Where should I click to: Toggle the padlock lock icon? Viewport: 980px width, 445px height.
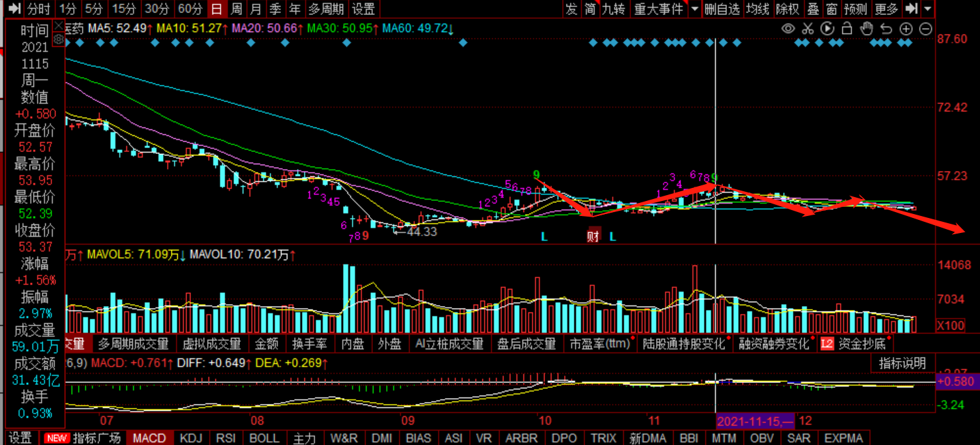(x=847, y=29)
